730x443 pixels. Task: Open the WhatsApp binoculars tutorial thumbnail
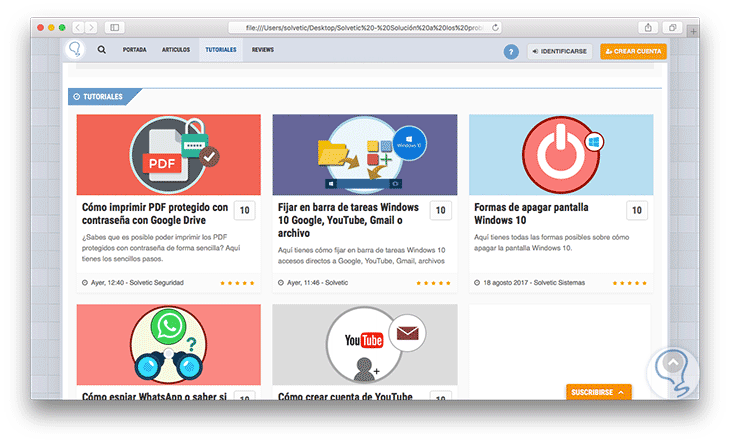coord(169,344)
